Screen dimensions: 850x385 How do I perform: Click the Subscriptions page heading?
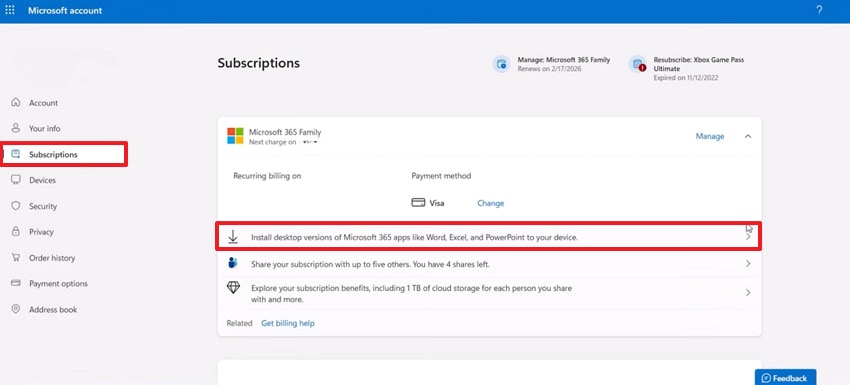(x=259, y=63)
